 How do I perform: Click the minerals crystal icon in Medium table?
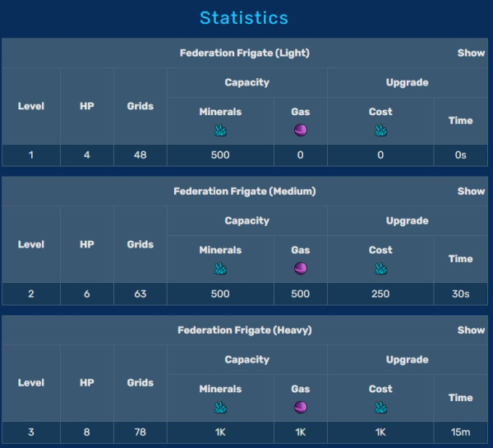(220, 268)
